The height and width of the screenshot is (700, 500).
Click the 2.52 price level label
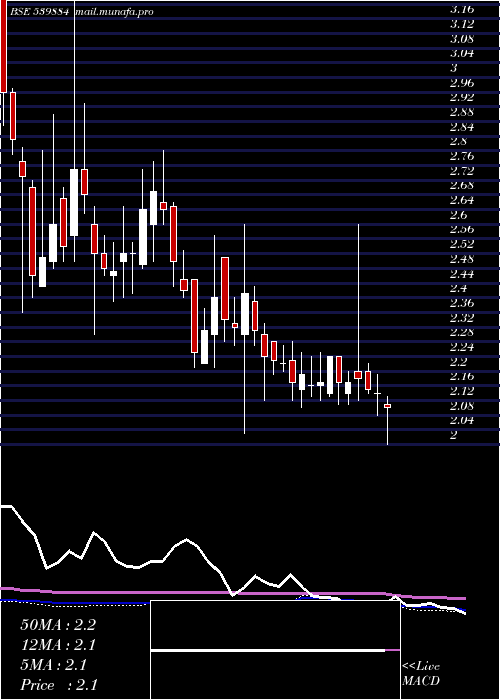coord(461,244)
